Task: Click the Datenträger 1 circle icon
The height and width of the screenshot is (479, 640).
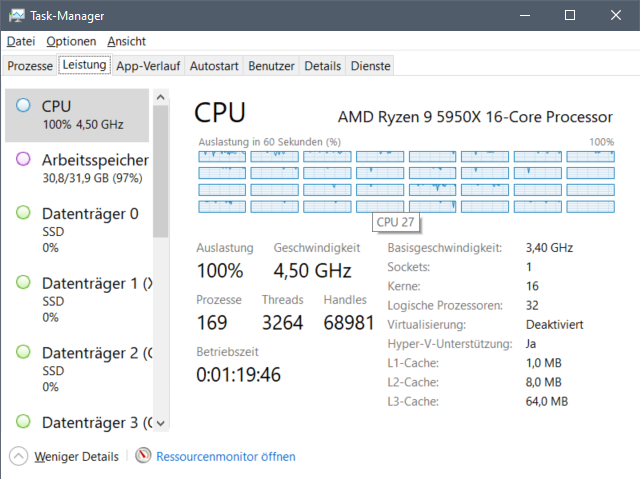Action: (x=23, y=283)
